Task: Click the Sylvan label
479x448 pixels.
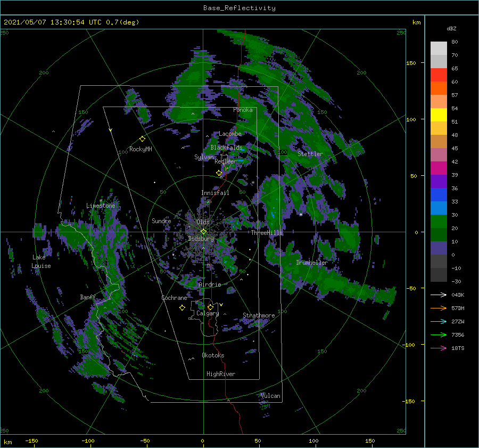Action: coord(204,157)
